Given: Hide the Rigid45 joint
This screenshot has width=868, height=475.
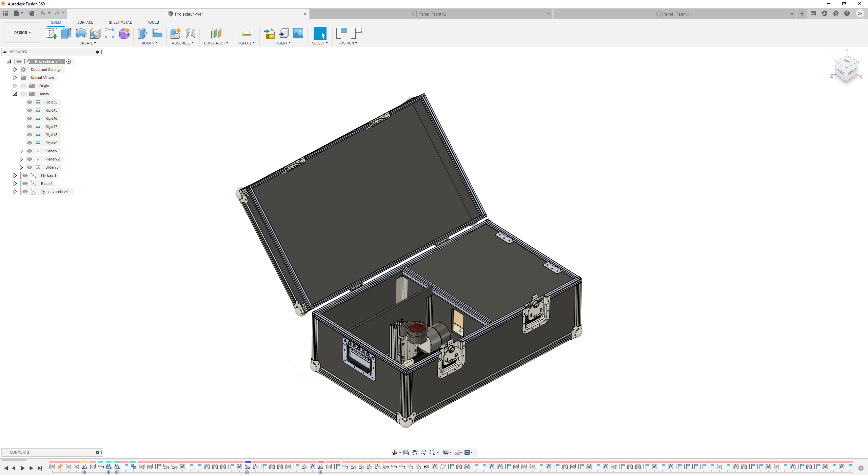Looking at the screenshot, I should click(29, 110).
